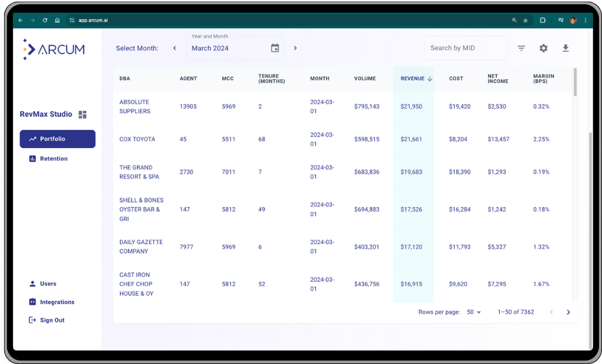602x364 pixels.
Task: Click agent number 13905
Action: tap(188, 107)
